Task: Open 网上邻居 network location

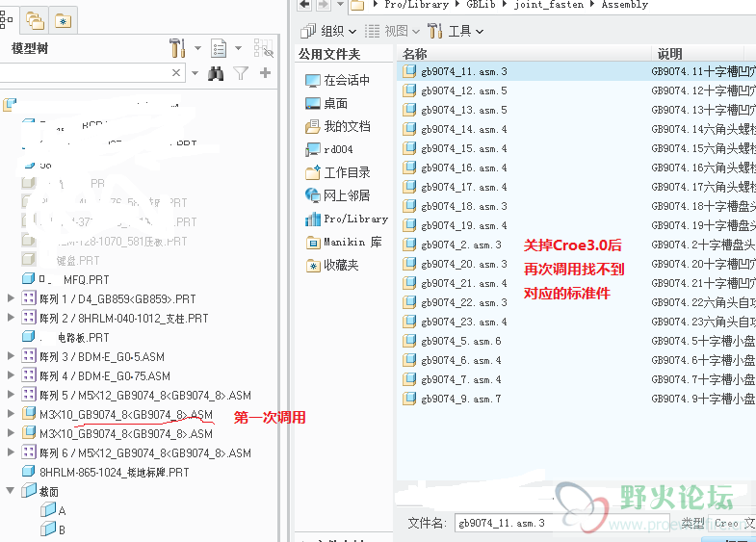Action: 337,195
